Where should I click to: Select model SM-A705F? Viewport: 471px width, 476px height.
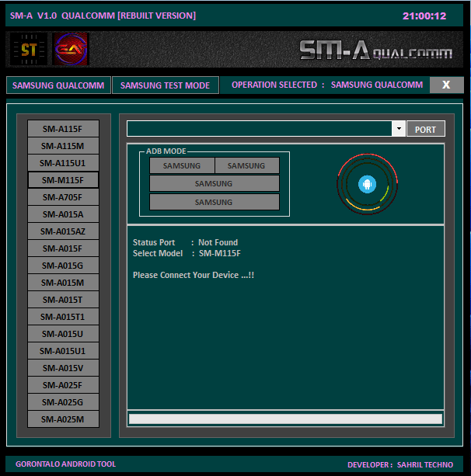coord(63,197)
